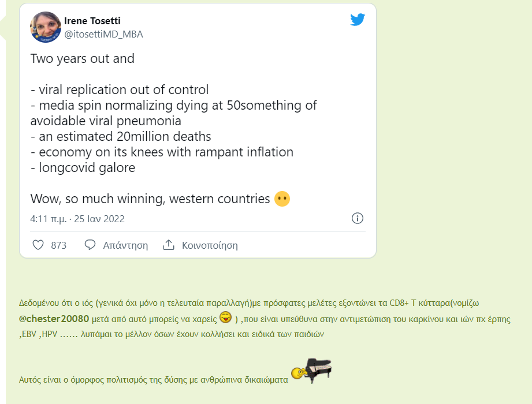Open the tweet timestamp 4:11 π.μ. link
The width and height of the screenshot is (532, 404).
click(77, 219)
